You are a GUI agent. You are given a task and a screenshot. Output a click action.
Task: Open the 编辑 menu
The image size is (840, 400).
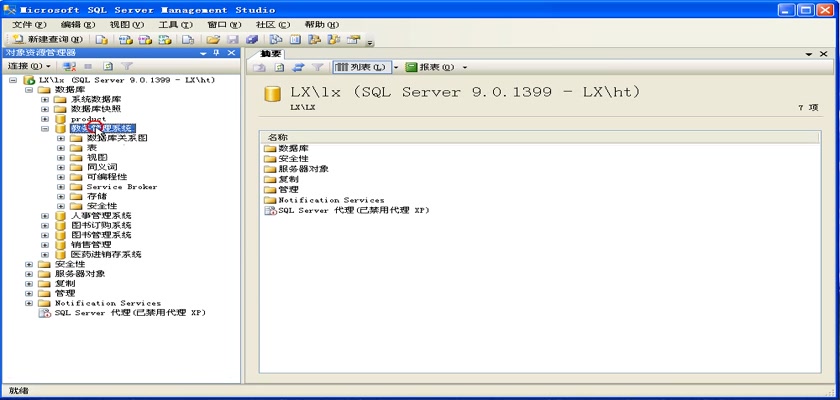click(78, 25)
